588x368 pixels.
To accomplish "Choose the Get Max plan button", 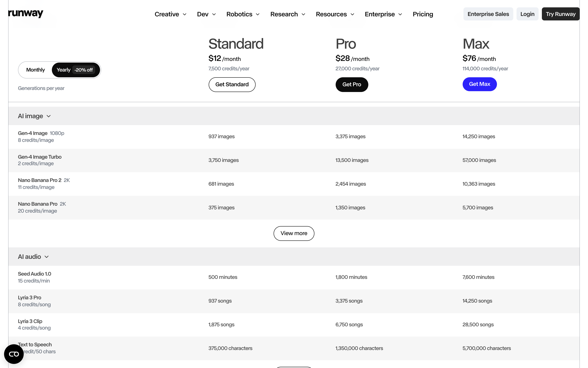I will click(x=479, y=84).
